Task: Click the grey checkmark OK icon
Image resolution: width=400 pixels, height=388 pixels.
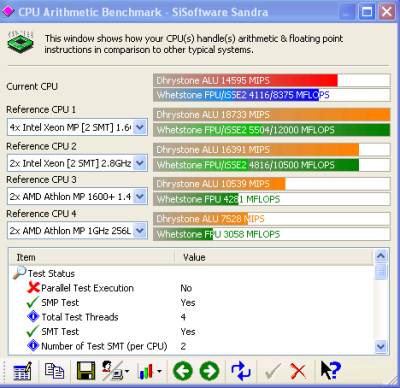Action: pyautogui.click(x=273, y=371)
